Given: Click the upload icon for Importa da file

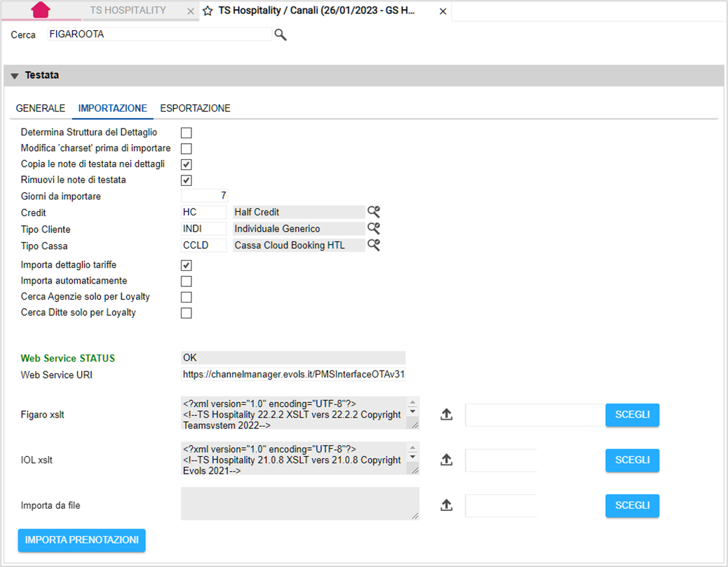Looking at the screenshot, I should (446, 505).
